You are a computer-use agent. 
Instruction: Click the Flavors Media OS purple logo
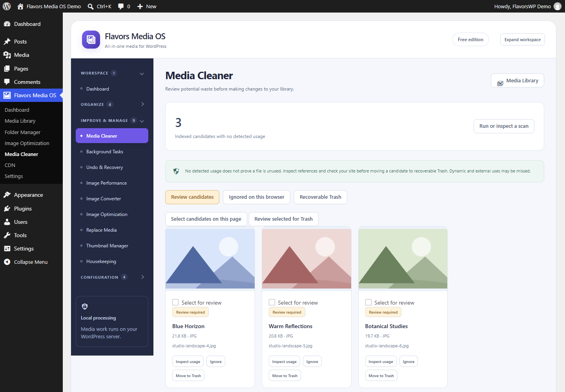91,40
